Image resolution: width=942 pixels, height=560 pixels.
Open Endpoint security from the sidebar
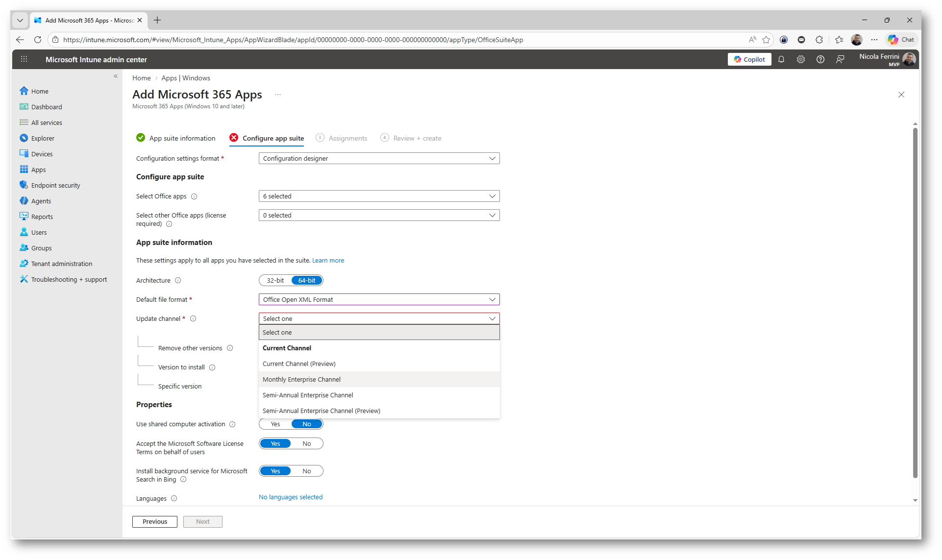click(x=55, y=185)
